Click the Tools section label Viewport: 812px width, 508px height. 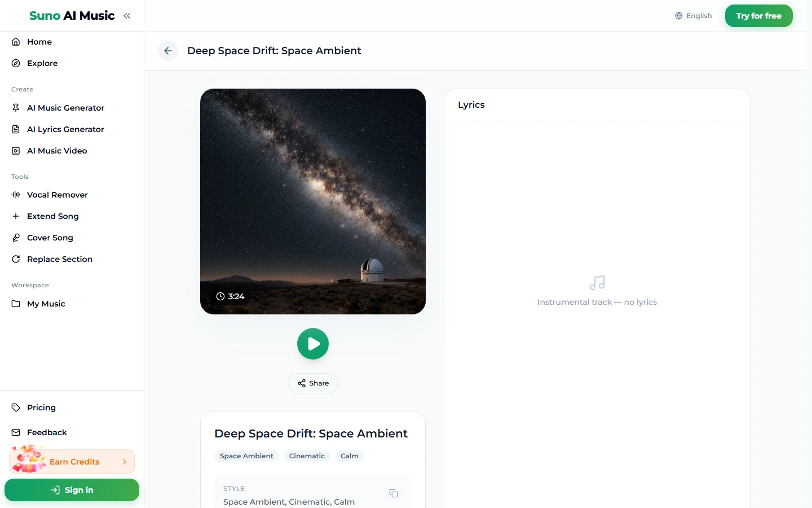pos(20,177)
